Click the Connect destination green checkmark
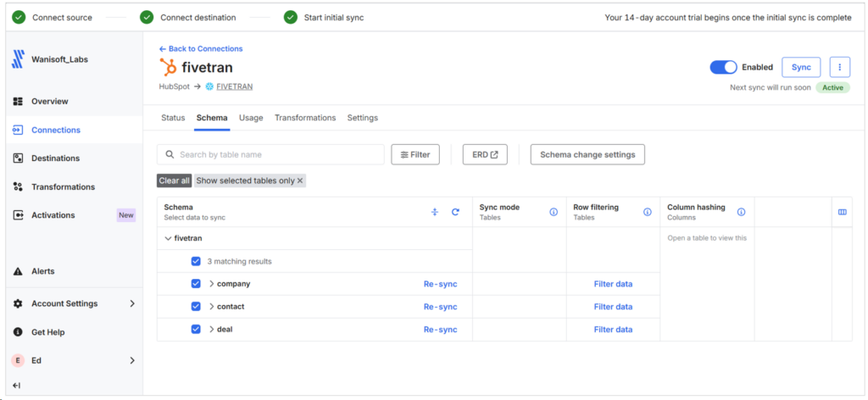The width and height of the screenshot is (868, 400). pyautogui.click(x=147, y=17)
